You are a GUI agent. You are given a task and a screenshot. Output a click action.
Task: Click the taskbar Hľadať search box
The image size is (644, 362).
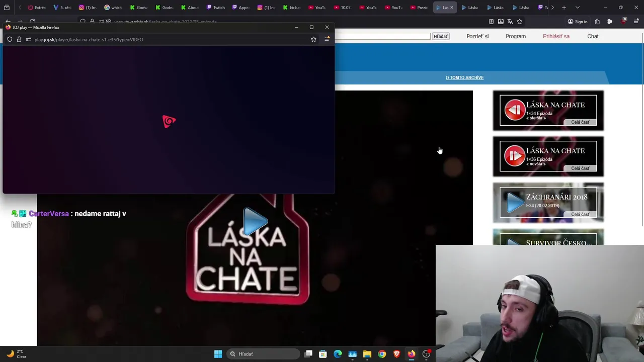[264, 354]
